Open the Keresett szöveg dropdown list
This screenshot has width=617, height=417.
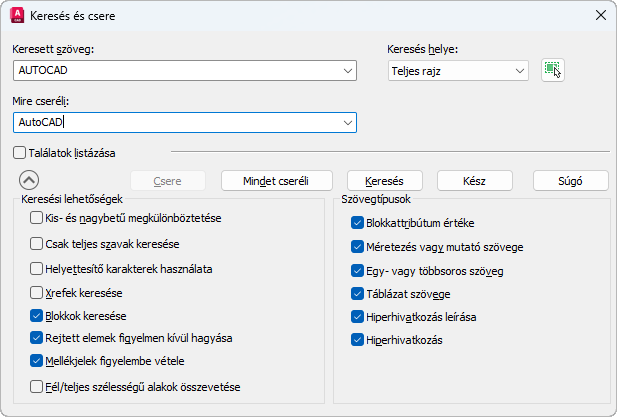coord(347,70)
